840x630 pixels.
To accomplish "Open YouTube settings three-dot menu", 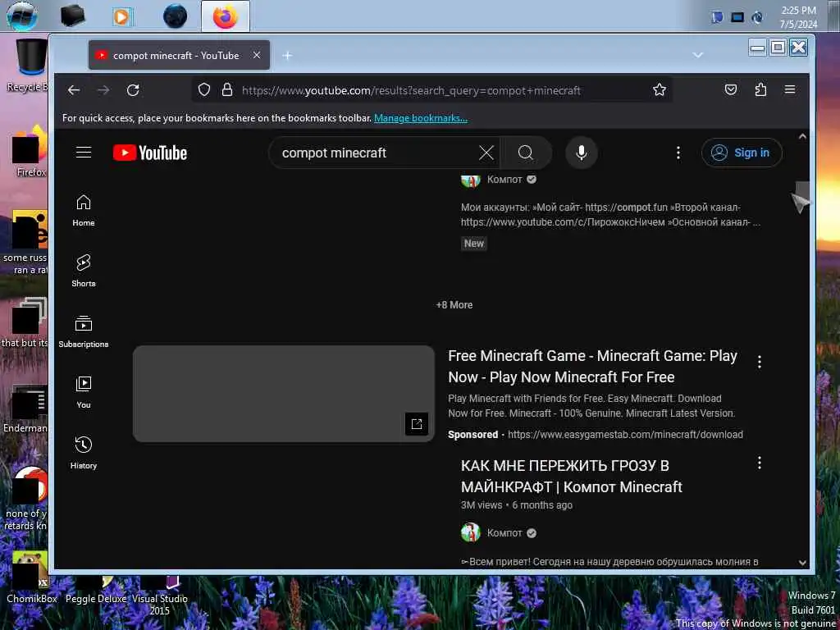I will 678,153.
